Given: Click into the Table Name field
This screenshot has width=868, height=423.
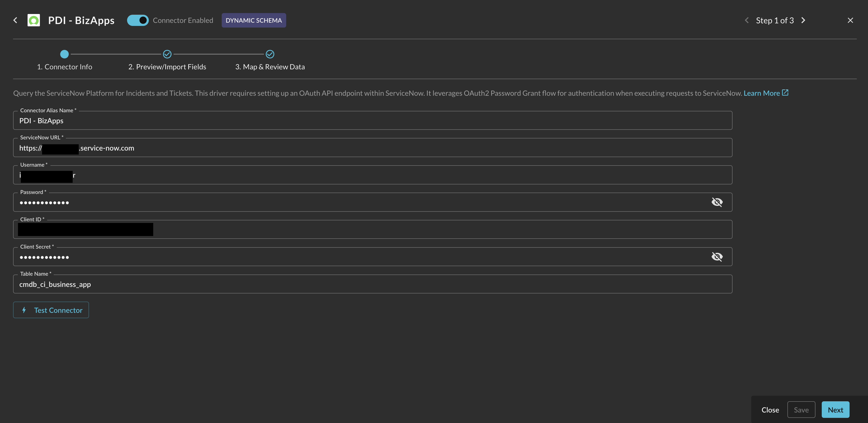Looking at the screenshot, I should click(x=372, y=284).
